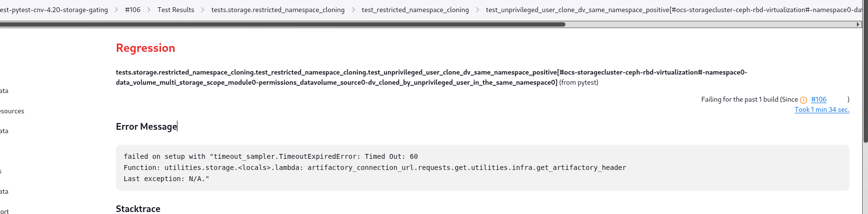Open the #106 link in the failing-since message
Image resolution: width=868 pixels, height=214 pixels.
(819, 99)
